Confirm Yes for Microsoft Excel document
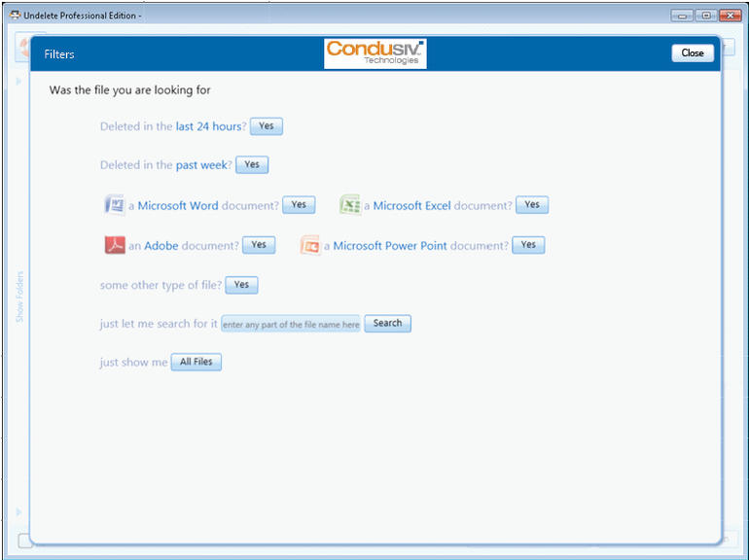Image resolution: width=749 pixels, height=560 pixels. [532, 205]
